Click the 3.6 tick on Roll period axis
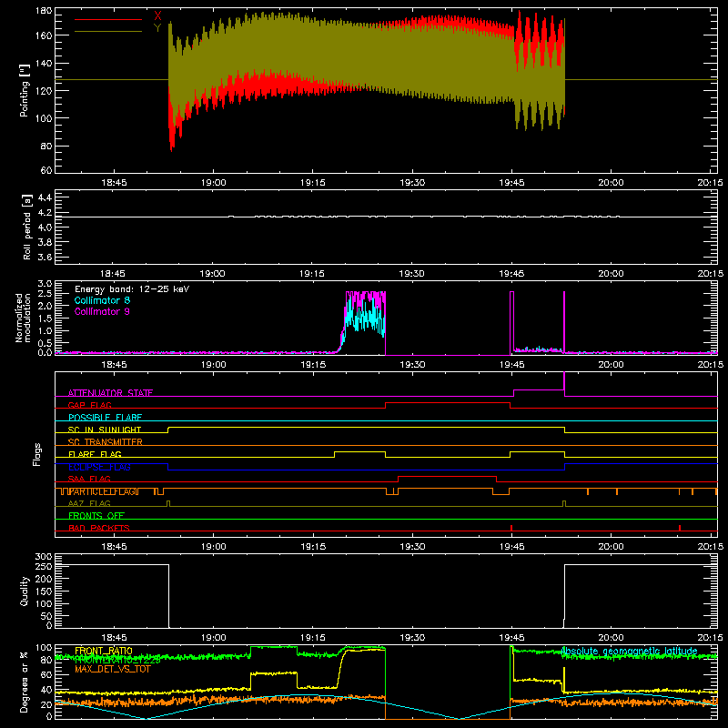728x728 pixels. pyautogui.click(x=45, y=258)
